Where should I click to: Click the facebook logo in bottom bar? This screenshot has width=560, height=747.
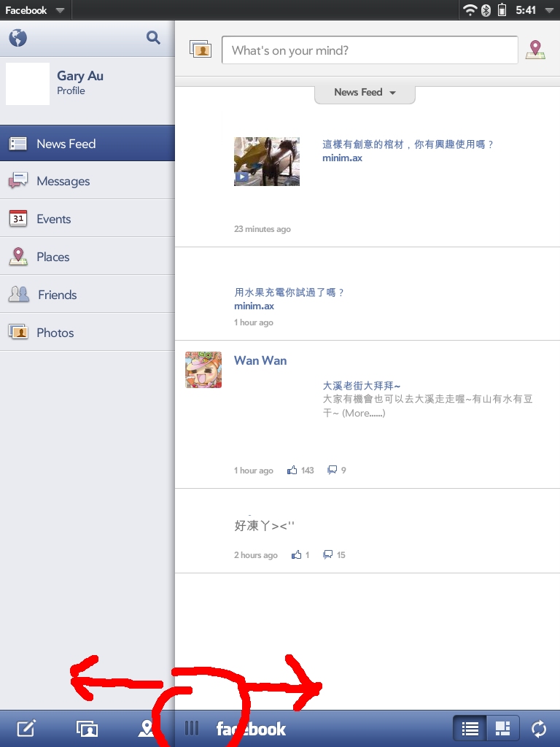point(251,729)
